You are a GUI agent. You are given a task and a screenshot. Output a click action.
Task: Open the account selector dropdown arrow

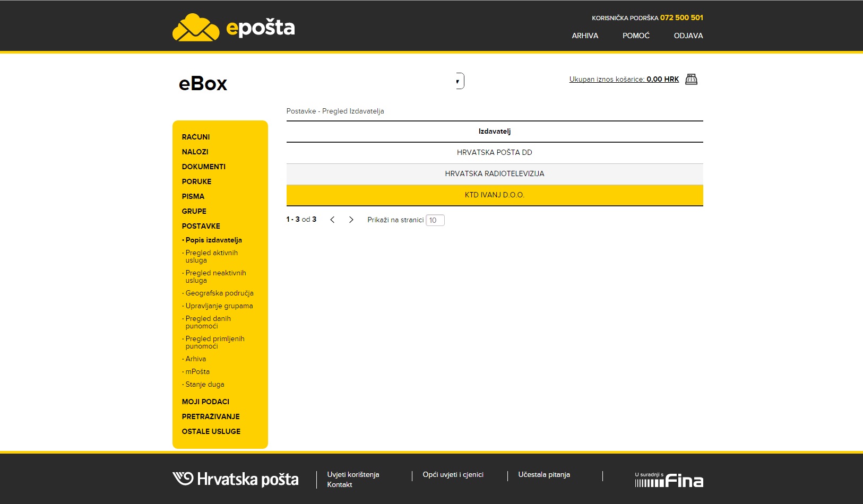click(x=458, y=81)
